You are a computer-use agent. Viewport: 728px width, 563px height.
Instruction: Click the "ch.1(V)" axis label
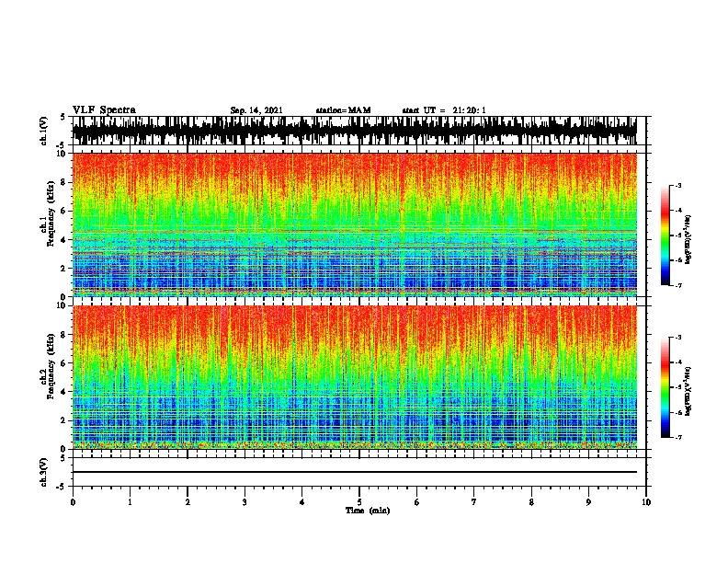tap(44, 131)
